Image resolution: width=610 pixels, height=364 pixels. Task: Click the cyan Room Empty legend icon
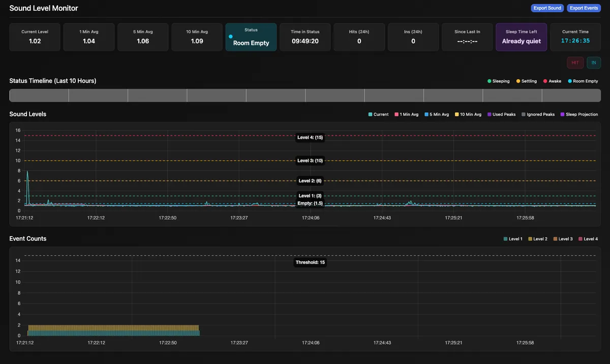(569, 81)
